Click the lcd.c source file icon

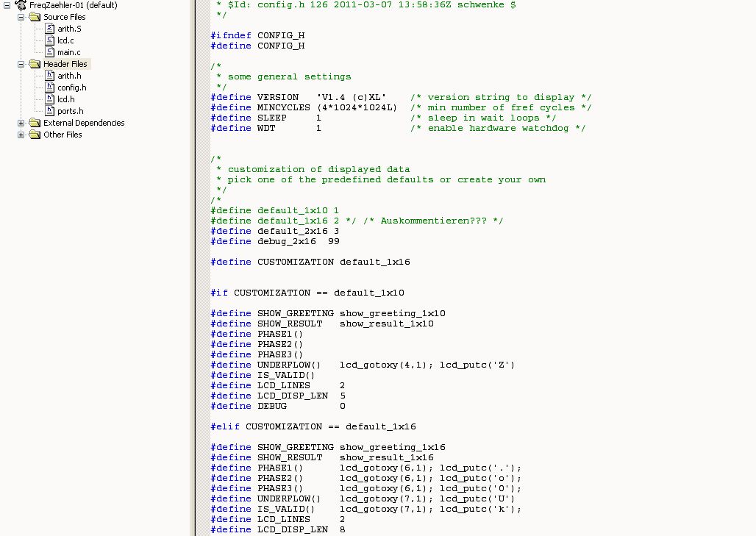point(50,40)
